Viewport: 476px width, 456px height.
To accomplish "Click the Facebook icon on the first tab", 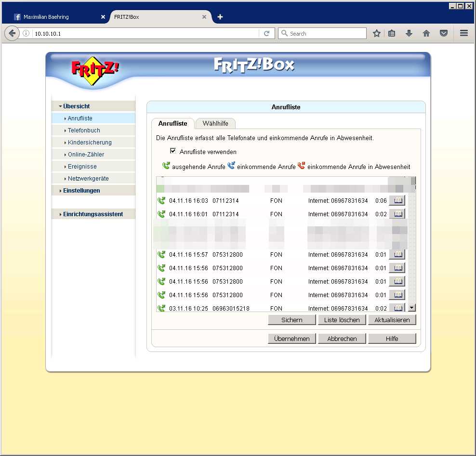I will (17, 17).
